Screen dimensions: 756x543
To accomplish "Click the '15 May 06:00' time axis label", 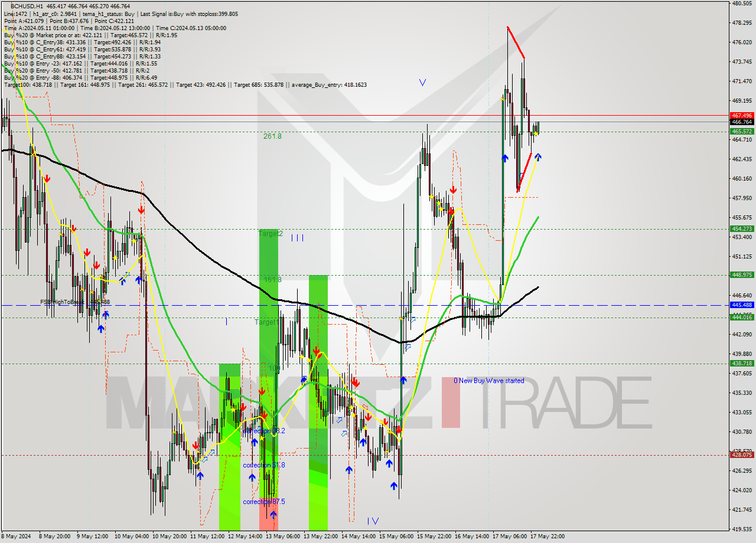I will [x=396, y=537].
